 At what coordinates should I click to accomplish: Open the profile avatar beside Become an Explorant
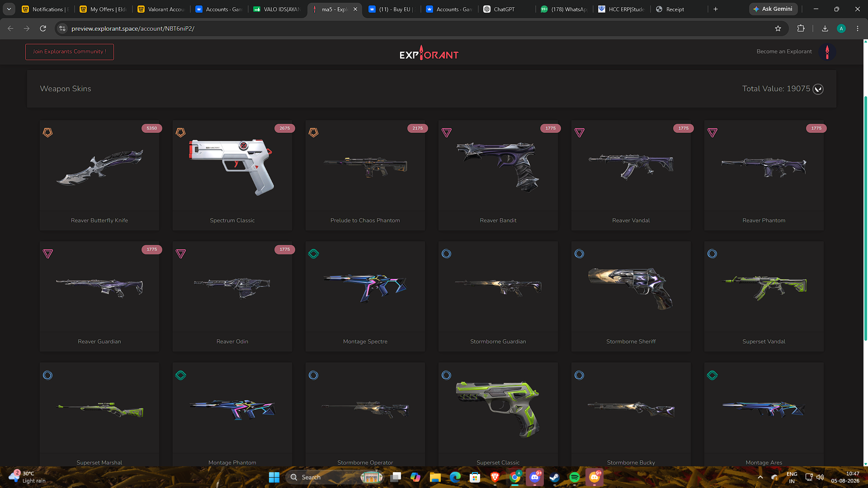tap(827, 52)
